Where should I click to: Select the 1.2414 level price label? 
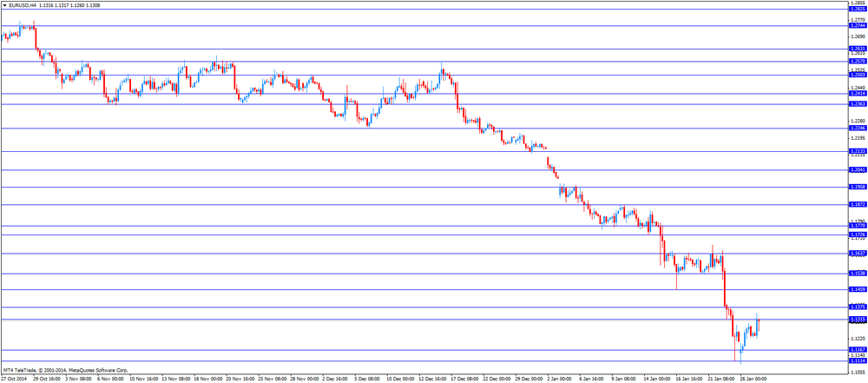857,93
